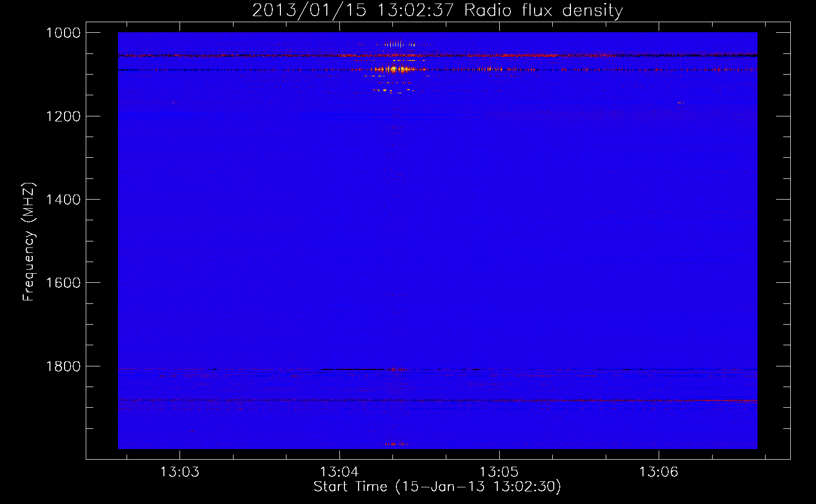816x504 pixels.
Task: Click the 13:06 time tick label
Action: pos(659,472)
